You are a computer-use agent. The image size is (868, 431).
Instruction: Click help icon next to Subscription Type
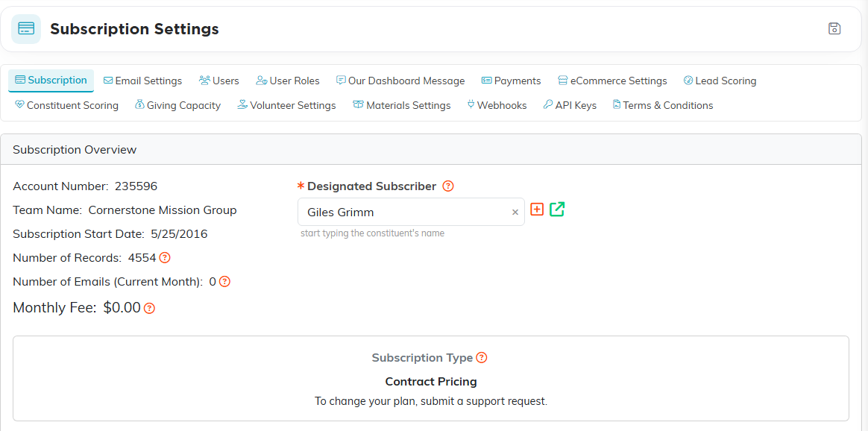pos(482,357)
